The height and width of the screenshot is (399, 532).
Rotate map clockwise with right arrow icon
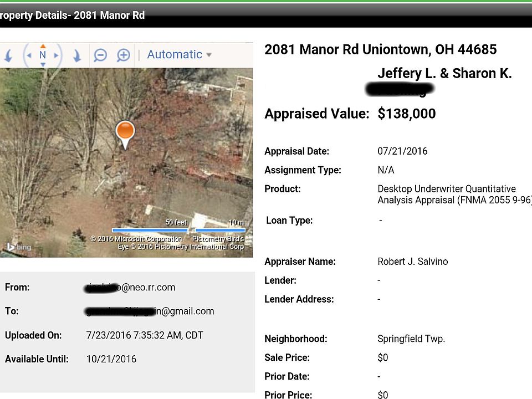(76, 55)
